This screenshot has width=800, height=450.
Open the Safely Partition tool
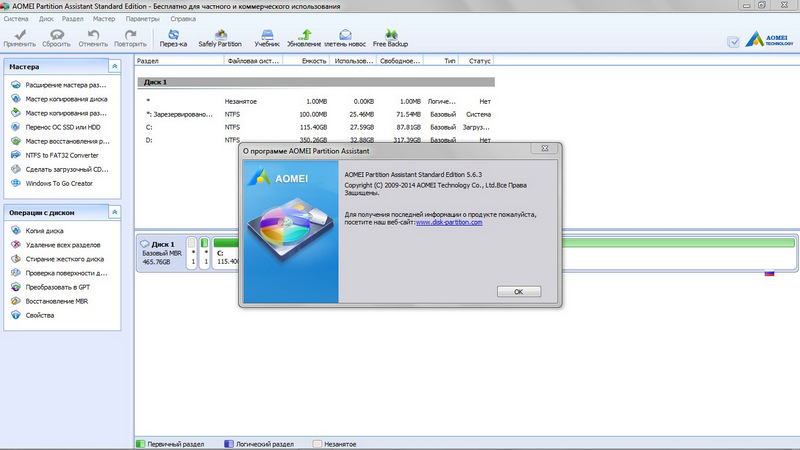coord(220,38)
